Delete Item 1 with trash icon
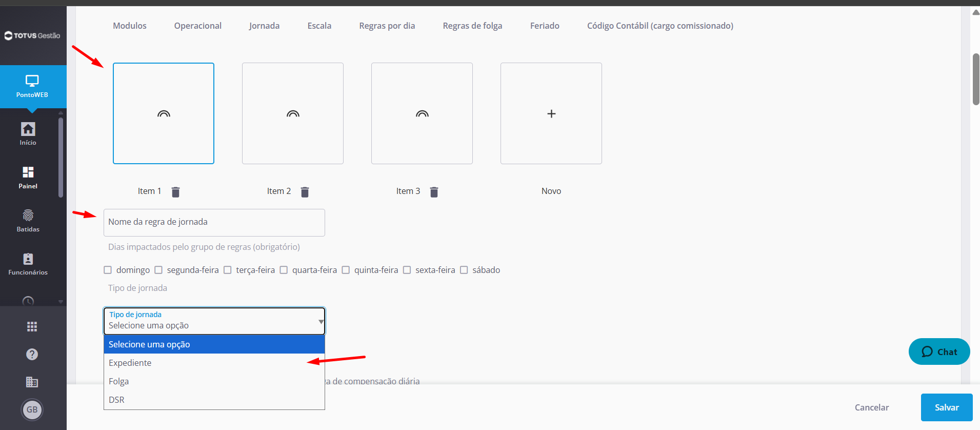 coord(175,192)
